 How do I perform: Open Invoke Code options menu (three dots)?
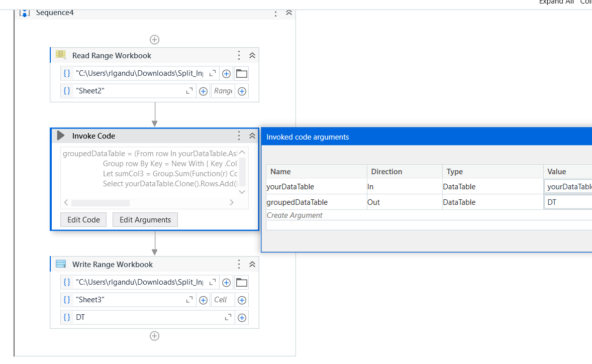click(x=239, y=136)
